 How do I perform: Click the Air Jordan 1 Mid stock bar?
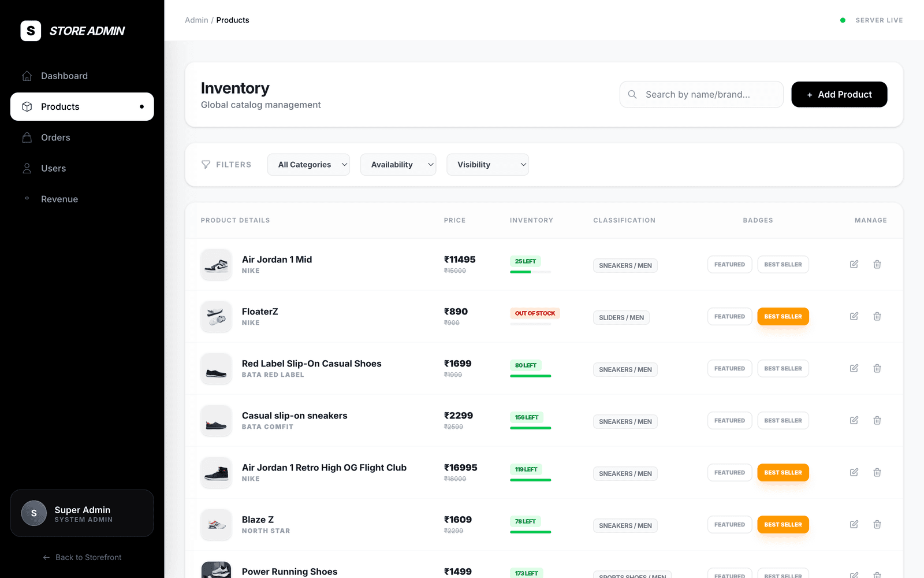[531, 272]
